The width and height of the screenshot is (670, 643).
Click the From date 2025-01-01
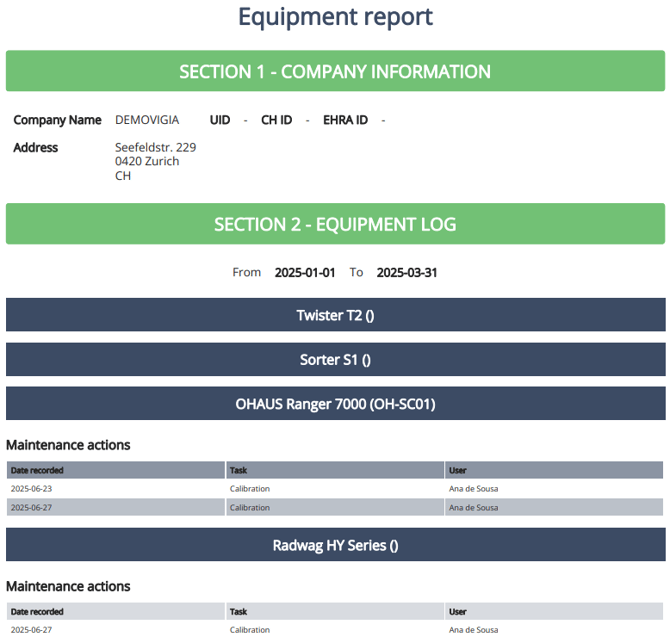[305, 273]
